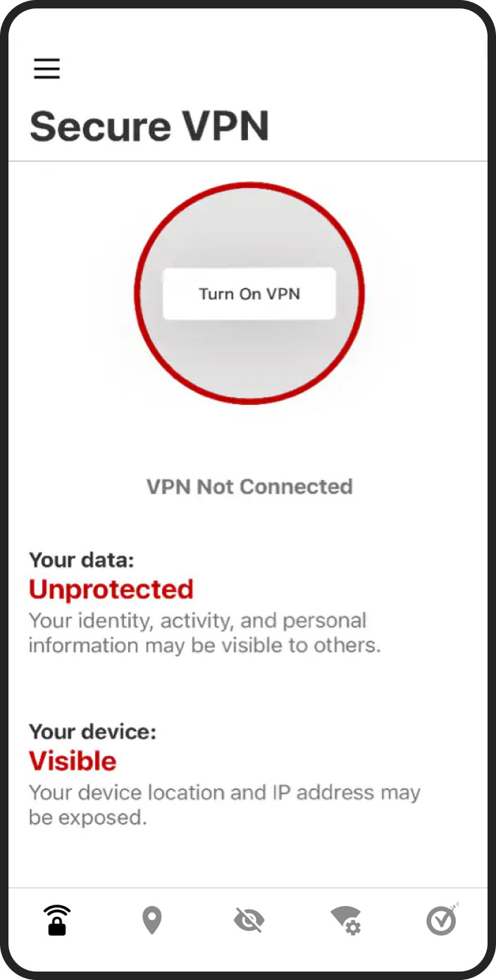Image resolution: width=496 pixels, height=980 pixels.
Task: Click the divider line below Secure VPN
Action: pos(248,161)
